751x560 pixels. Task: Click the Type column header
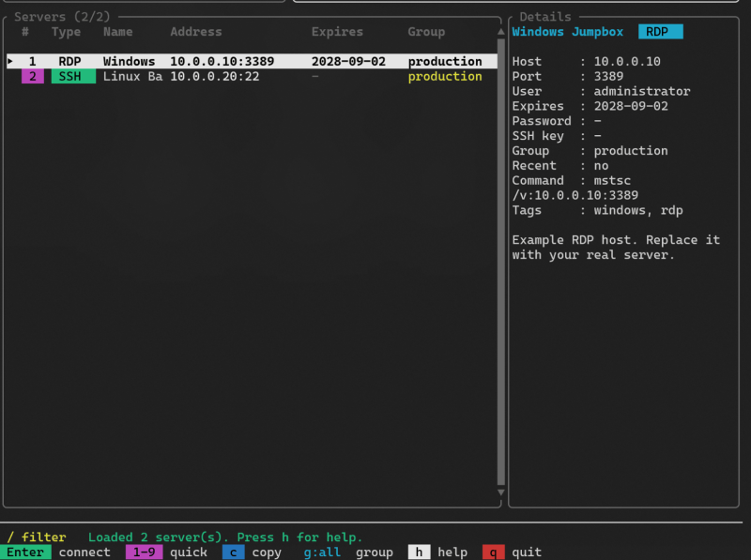pos(66,32)
